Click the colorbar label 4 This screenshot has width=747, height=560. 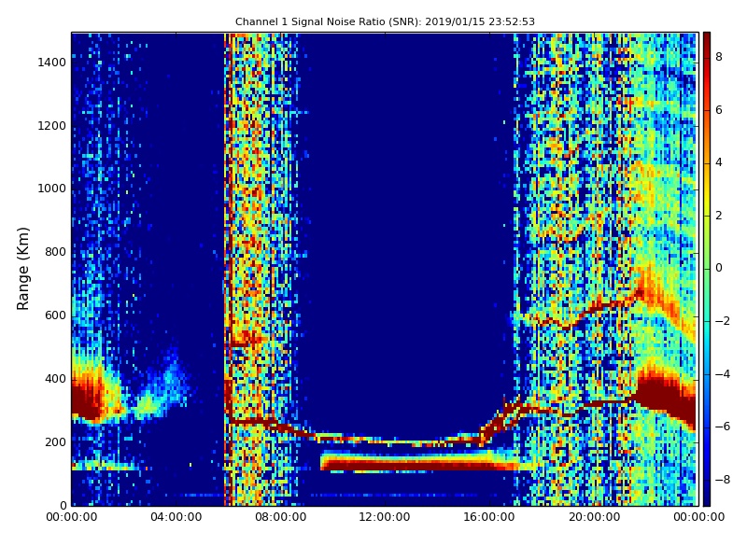[x=719, y=162]
